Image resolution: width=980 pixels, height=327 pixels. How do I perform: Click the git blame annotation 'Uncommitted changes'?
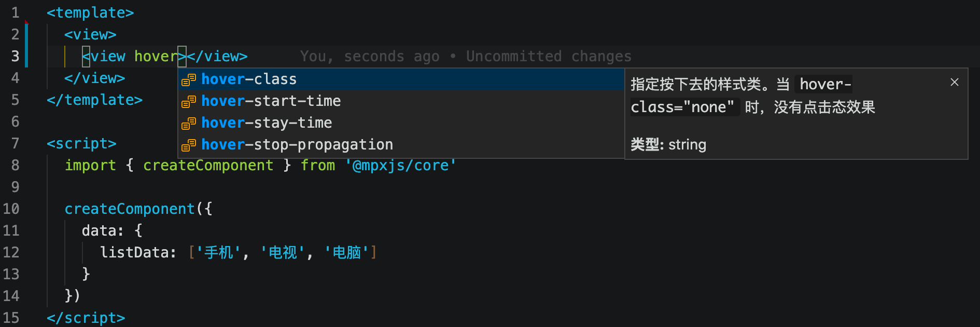[549, 56]
